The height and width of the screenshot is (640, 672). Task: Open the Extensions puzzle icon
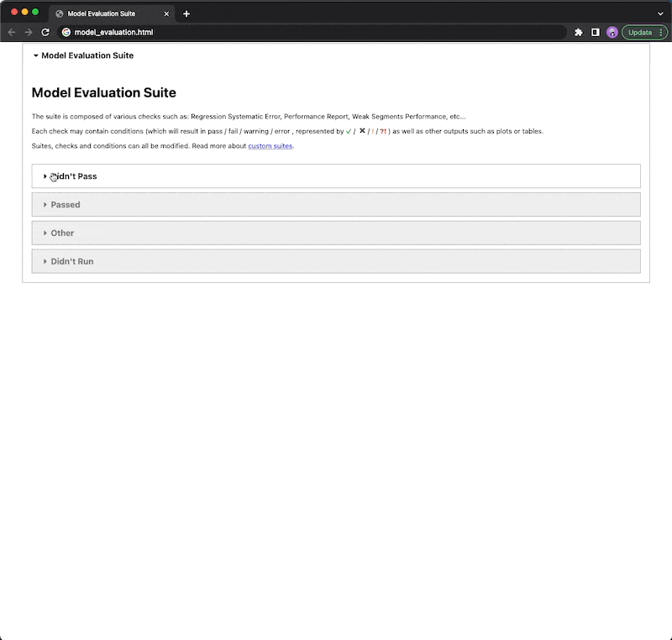pyautogui.click(x=578, y=32)
